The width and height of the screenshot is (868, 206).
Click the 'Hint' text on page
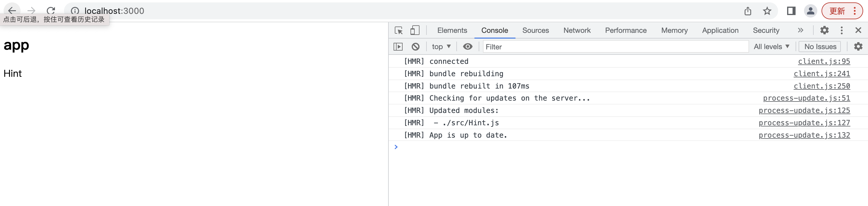[12, 73]
